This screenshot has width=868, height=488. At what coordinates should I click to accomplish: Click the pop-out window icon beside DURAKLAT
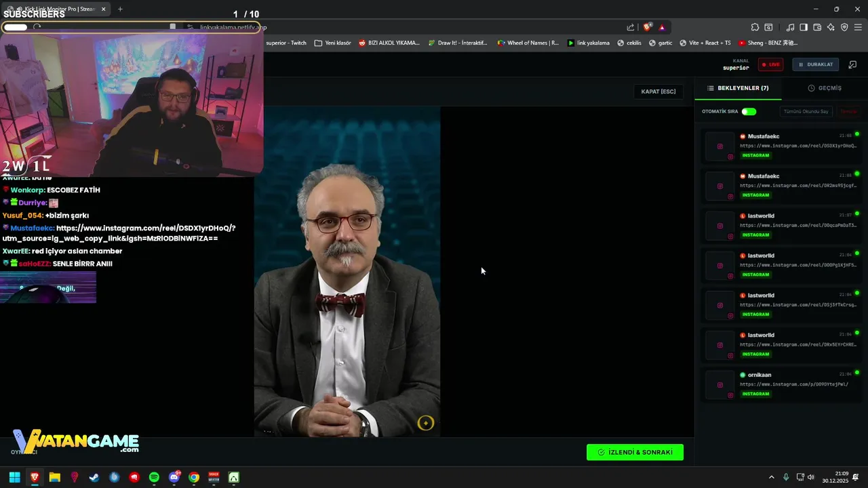pyautogui.click(x=852, y=64)
